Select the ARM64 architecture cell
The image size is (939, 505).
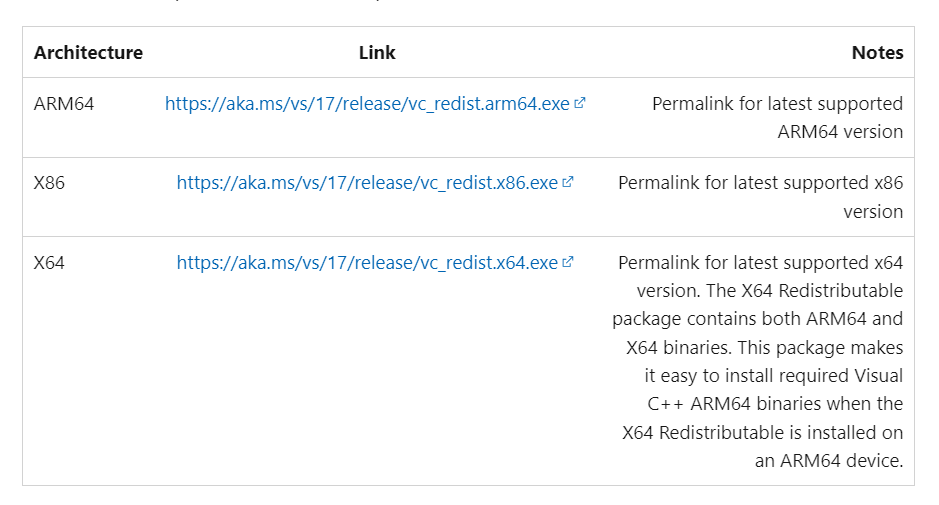pyautogui.click(x=64, y=104)
